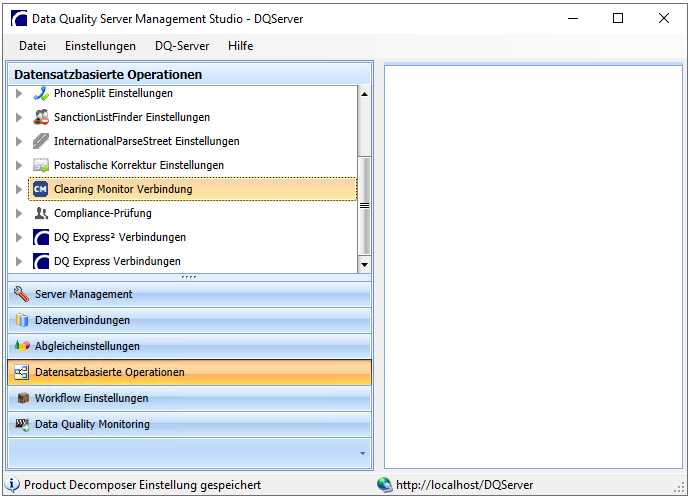This screenshot has width=693, height=498.
Task: Click the tree scrollbar down arrow
Action: tap(364, 265)
